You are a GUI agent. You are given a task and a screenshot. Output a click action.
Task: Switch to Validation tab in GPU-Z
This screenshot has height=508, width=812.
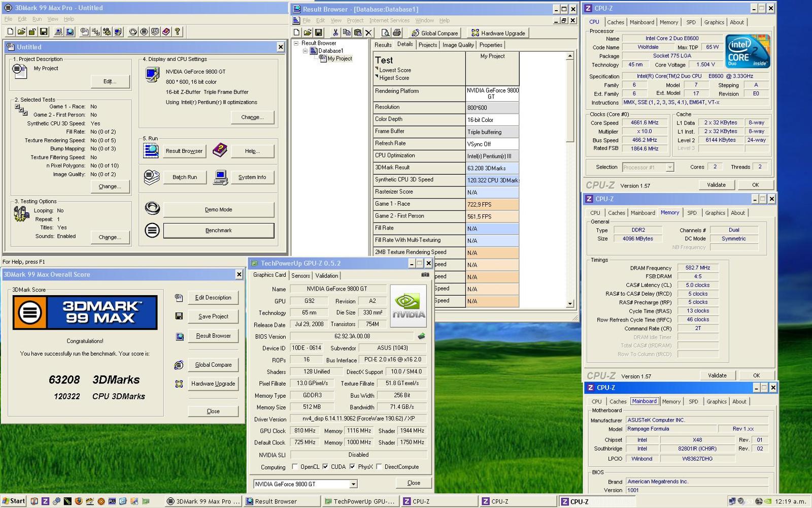[326, 275]
